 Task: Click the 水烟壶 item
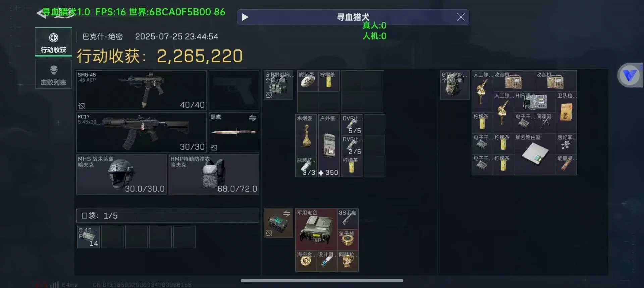click(306, 135)
